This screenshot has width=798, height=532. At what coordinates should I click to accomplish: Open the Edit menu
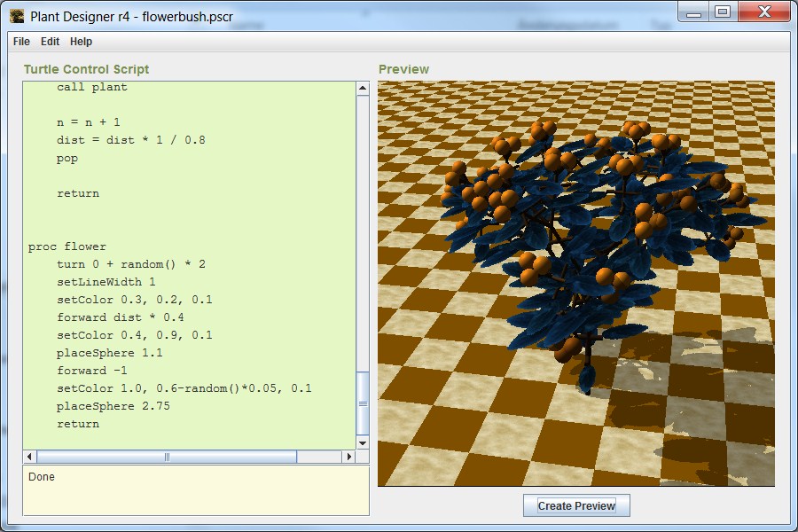click(50, 42)
